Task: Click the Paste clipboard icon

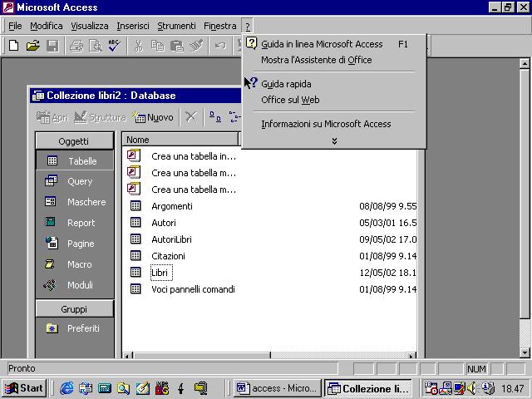Action: (x=177, y=46)
